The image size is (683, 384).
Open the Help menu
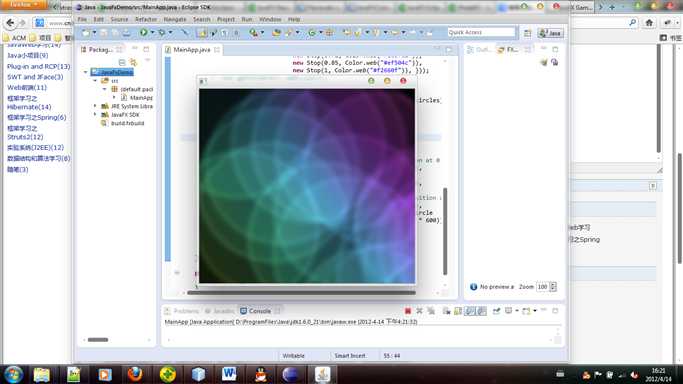[294, 19]
